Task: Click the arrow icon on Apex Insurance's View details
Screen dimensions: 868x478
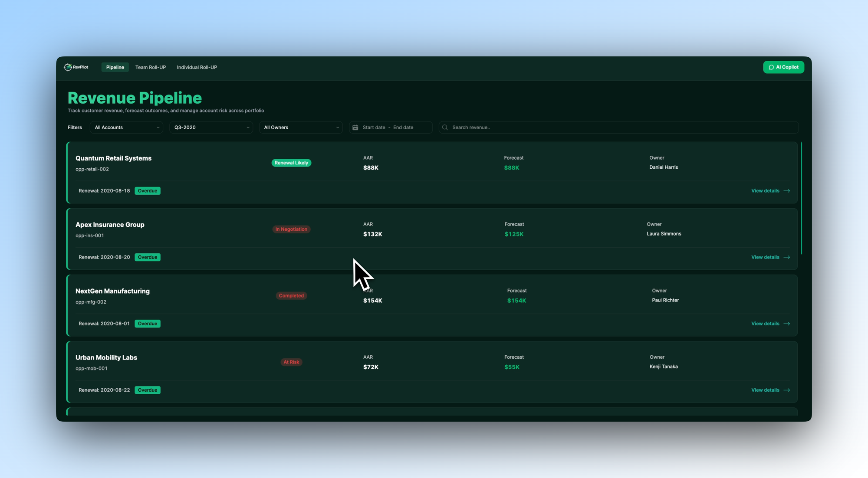Action: pyautogui.click(x=786, y=257)
